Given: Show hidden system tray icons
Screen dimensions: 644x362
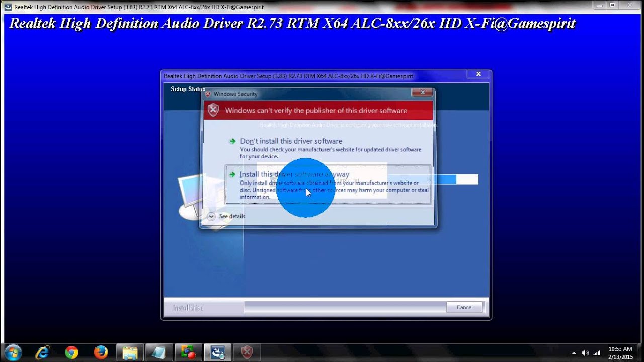Looking at the screenshot, I should 574,353.
